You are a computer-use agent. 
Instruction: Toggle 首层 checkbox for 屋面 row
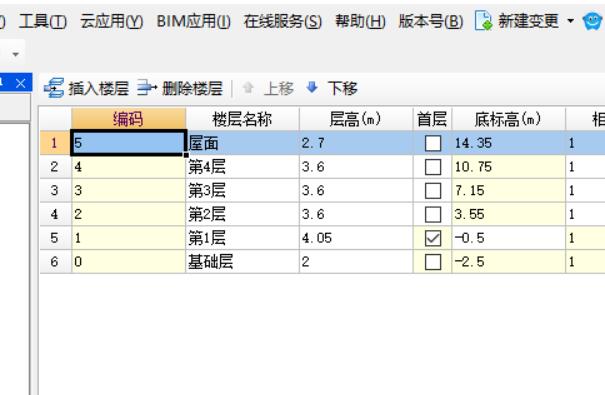click(433, 143)
